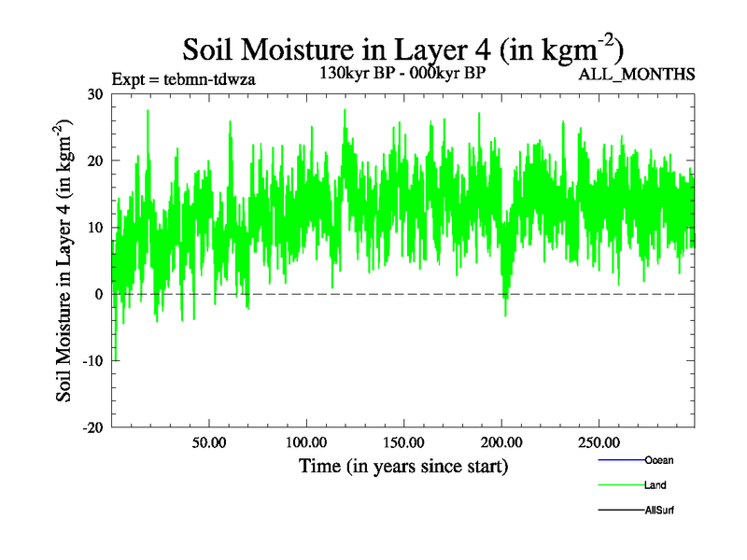Image resolution: width=747 pixels, height=560 pixels.
Task: Select the Land legend label
Action: (x=655, y=485)
